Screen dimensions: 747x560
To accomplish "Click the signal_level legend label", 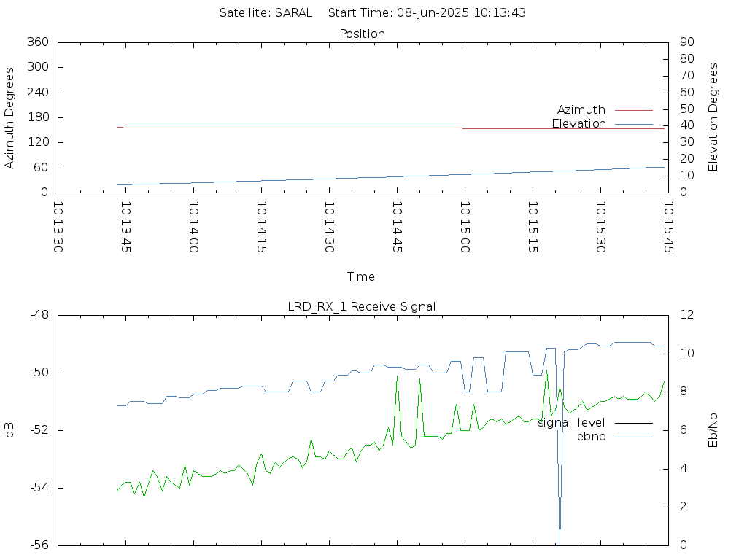I will coord(571,423).
